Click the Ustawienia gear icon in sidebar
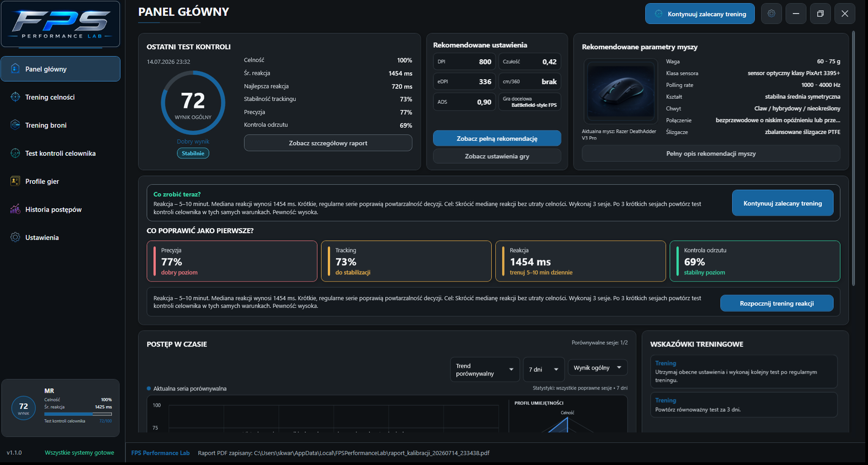This screenshot has height=465, width=868. coord(15,237)
